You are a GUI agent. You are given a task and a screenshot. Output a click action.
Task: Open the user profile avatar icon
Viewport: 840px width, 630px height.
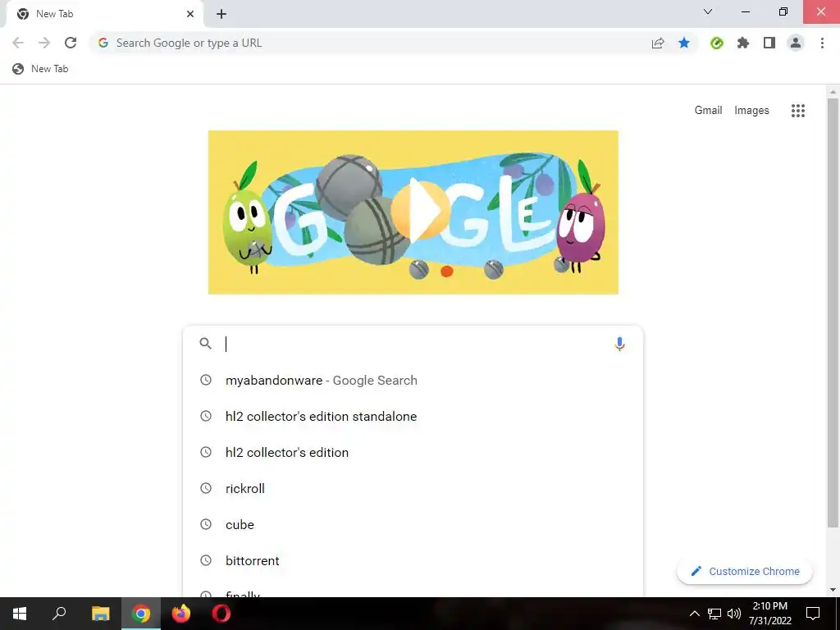pyautogui.click(x=796, y=43)
